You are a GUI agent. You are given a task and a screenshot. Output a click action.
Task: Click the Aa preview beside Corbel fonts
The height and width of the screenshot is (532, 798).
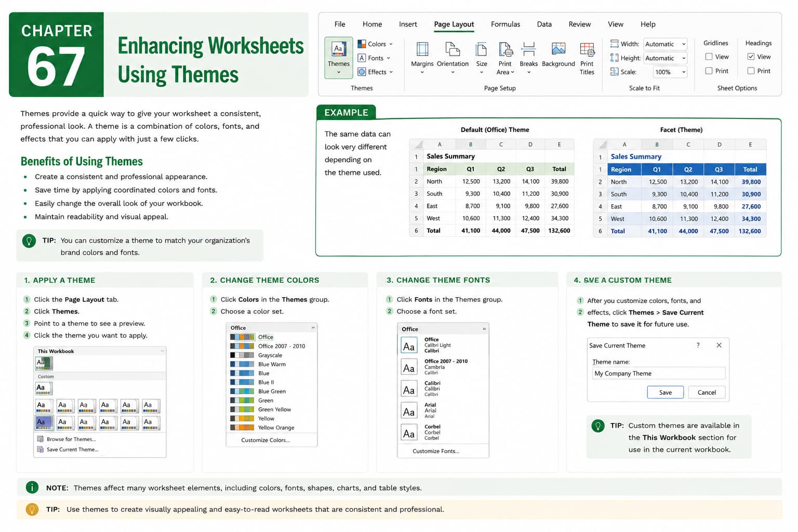click(409, 433)
